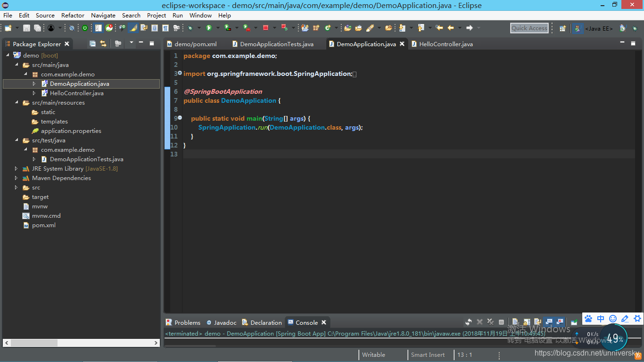Image resolution: width=644 pixels, height=362 pixels.
Task: Click the green Spring Boot dashboard power icon
Action: click(x=85, y=28)
